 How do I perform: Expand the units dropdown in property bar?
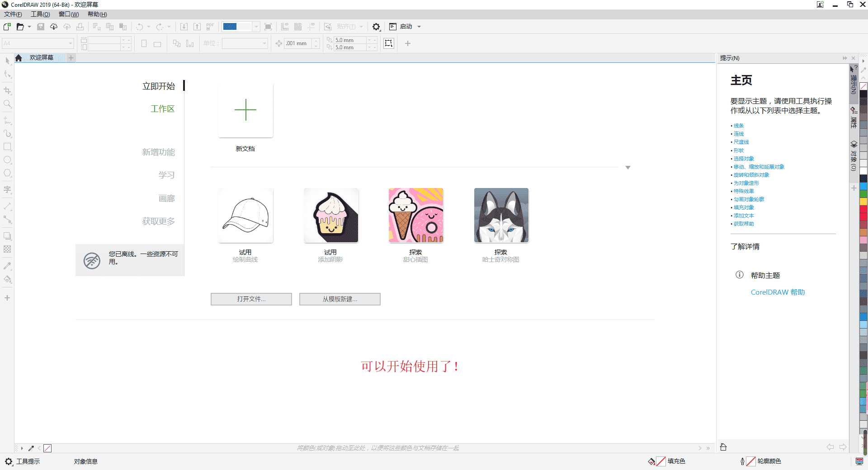click(265, 43)
